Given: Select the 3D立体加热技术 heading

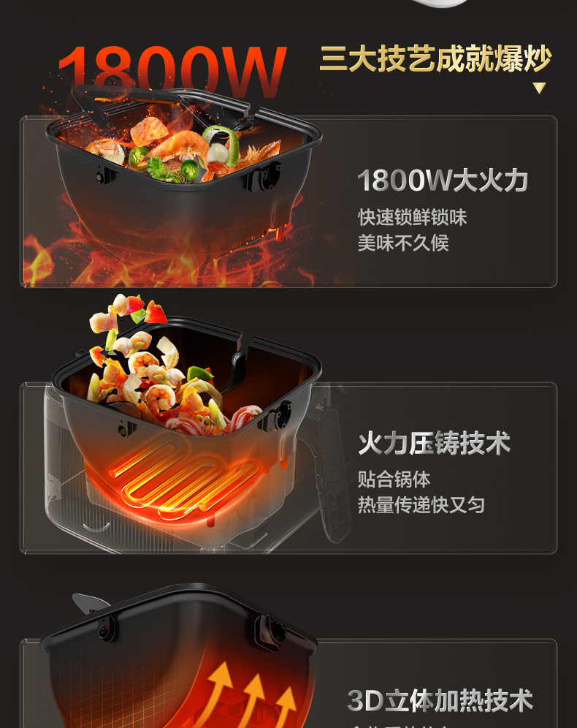Looking at the screenshot, I should pyautogui.click(x=440, y=701).
